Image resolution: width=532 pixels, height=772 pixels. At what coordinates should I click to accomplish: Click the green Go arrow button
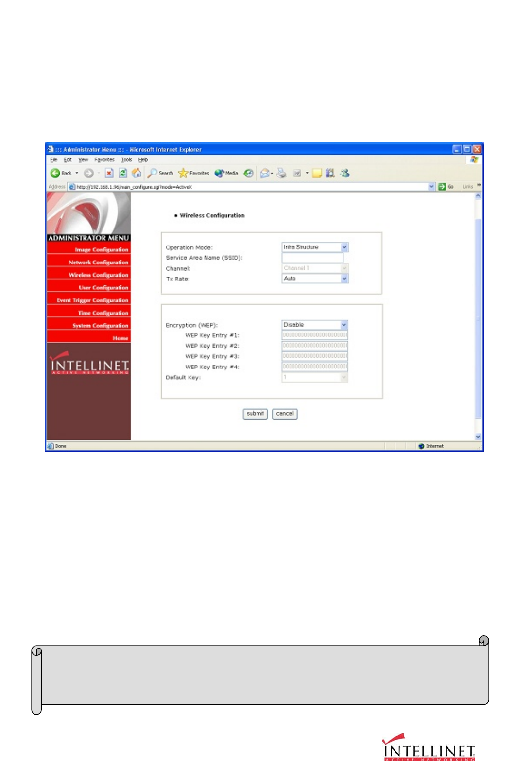(x=442, y=187)
